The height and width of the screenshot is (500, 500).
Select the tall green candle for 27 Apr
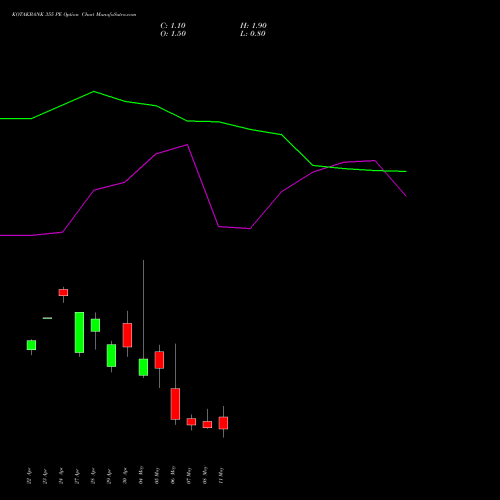click(79, 332)
